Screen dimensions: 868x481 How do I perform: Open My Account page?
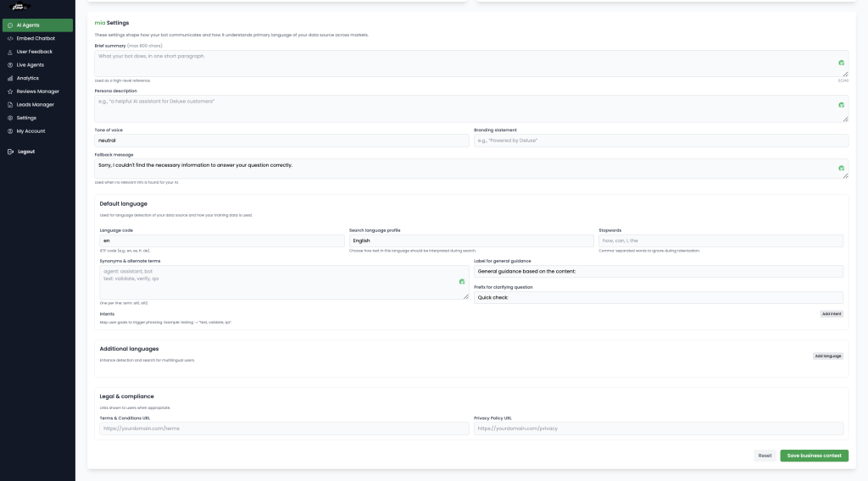[x=31, y=131]
